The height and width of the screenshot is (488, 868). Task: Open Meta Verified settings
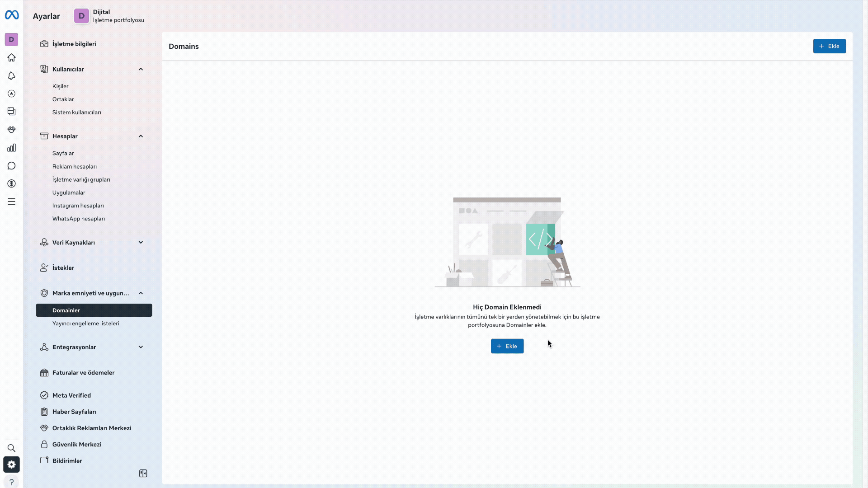71,395
